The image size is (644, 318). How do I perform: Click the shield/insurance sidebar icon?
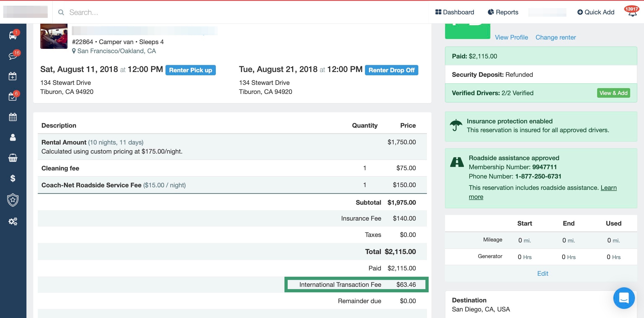point(13,200)
